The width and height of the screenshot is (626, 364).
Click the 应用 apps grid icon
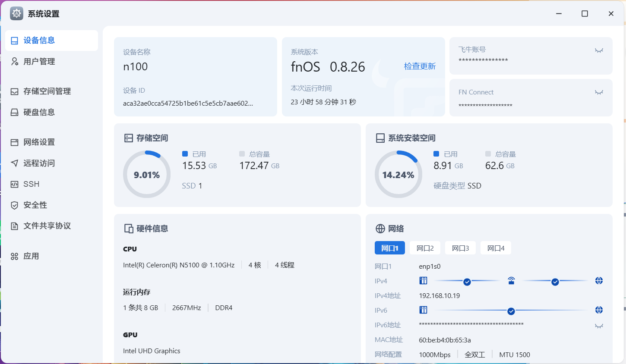point(15,256)
